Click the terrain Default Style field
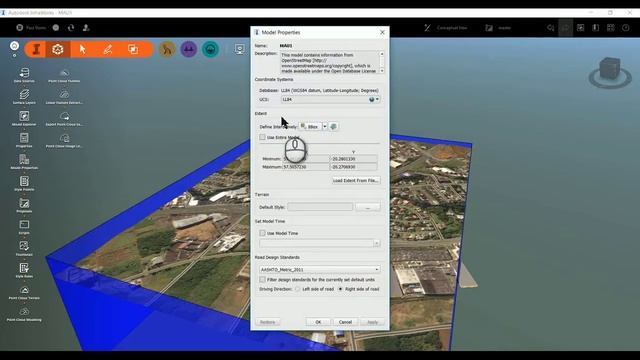This screenshot has height=360, width=640. pos(320,207)
